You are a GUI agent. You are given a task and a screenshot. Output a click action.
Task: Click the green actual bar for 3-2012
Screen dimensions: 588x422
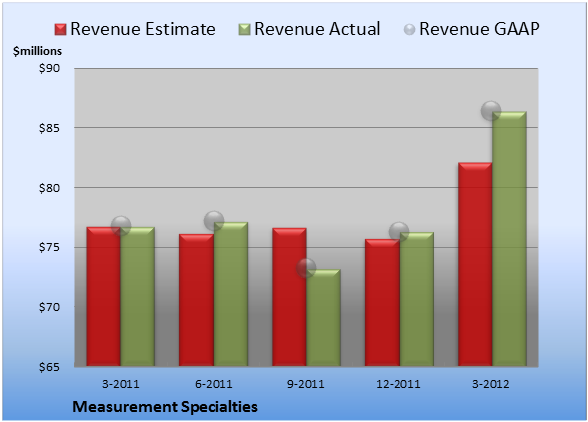coord(509,239)
